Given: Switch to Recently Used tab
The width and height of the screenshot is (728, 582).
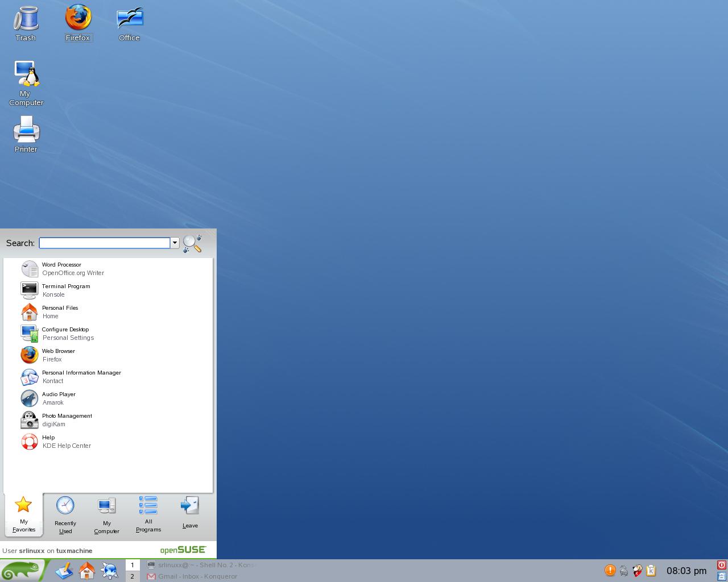Looking at the screenshot, I should coord(65,515).
